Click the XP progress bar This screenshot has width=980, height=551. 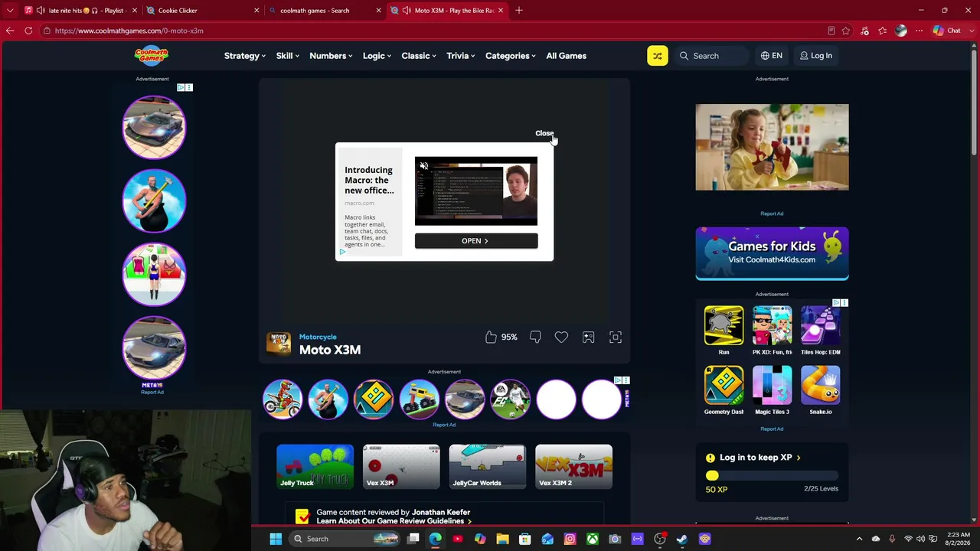[x=772, y=476]
